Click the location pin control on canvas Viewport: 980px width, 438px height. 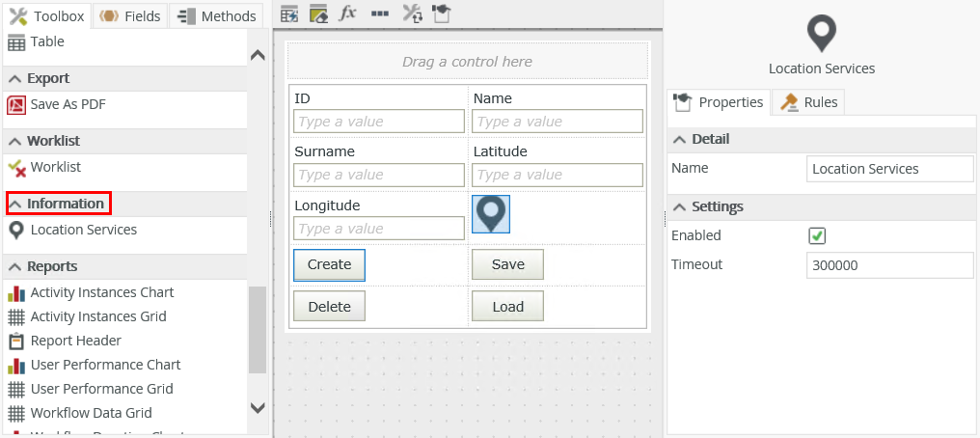pyautogui.click(x=491, y=214)
